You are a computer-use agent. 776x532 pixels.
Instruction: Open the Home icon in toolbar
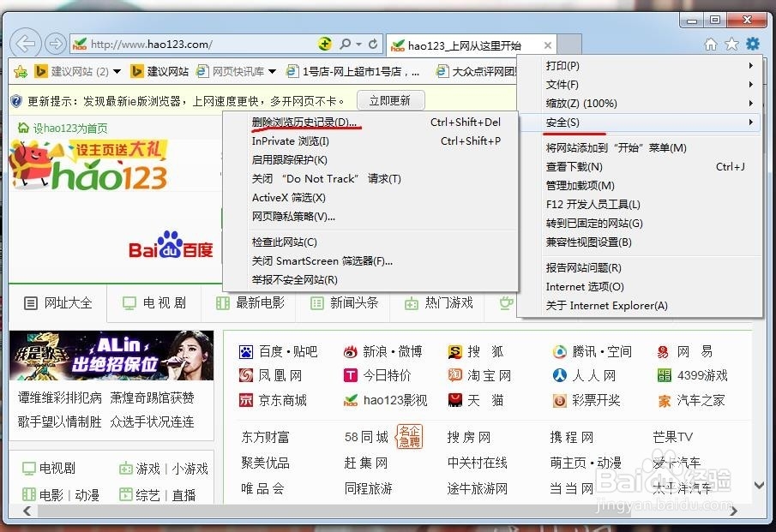(711, 45)
